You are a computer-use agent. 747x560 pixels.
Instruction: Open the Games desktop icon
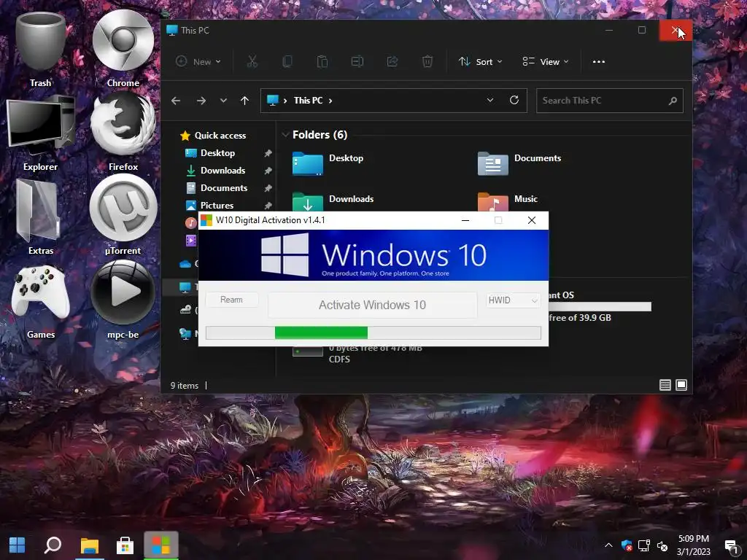[41, 301]
